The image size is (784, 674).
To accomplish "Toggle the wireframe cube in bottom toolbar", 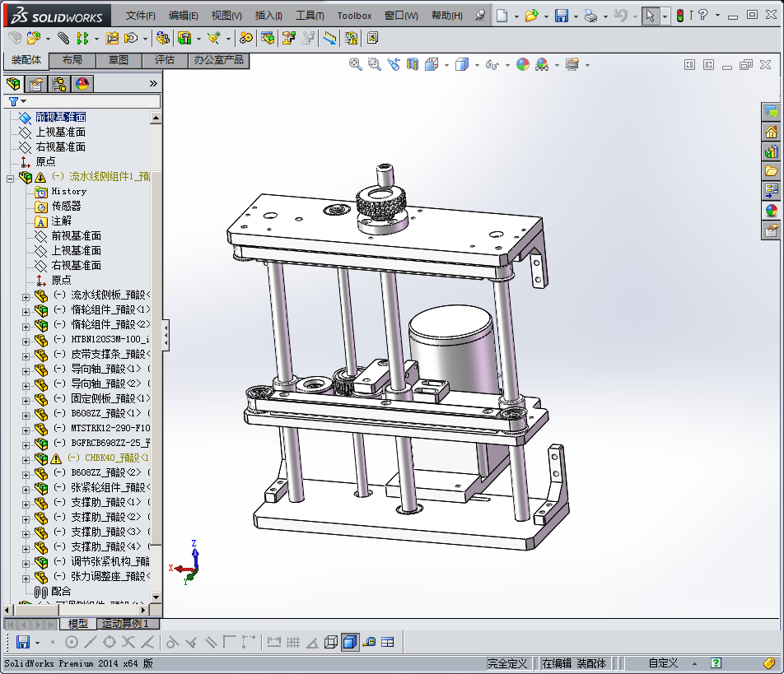I will [331, 643].
